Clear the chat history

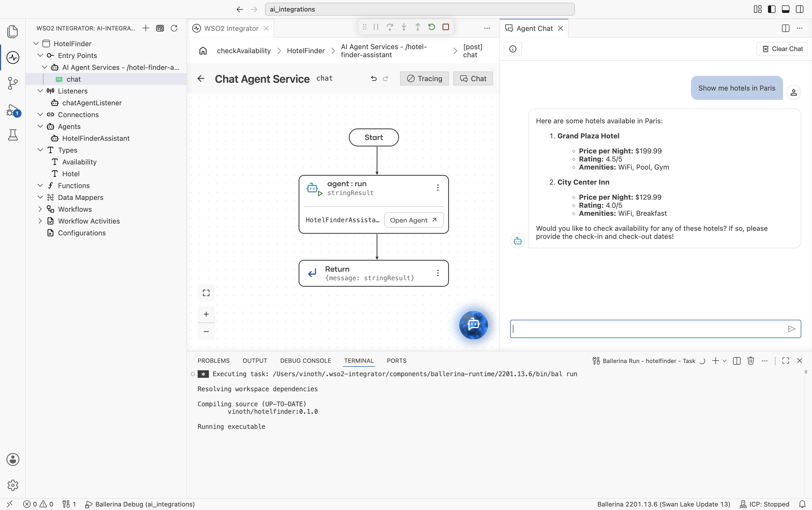coord(782,49)
